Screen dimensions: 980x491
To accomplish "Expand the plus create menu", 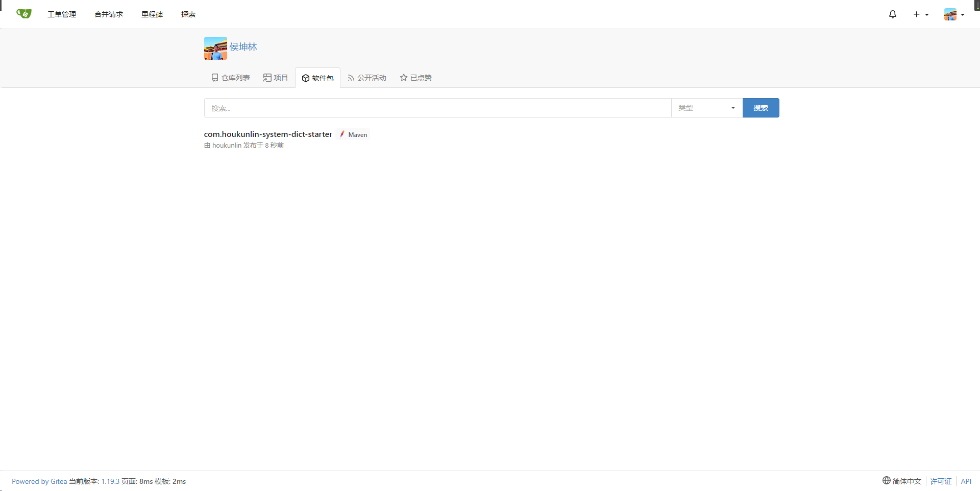I will click(920, 14).
